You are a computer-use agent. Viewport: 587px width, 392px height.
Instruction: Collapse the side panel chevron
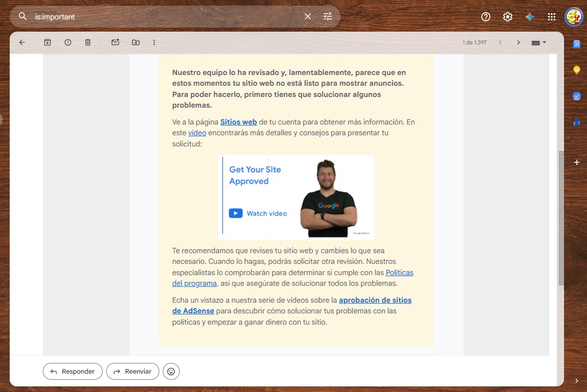click(576, 380)
